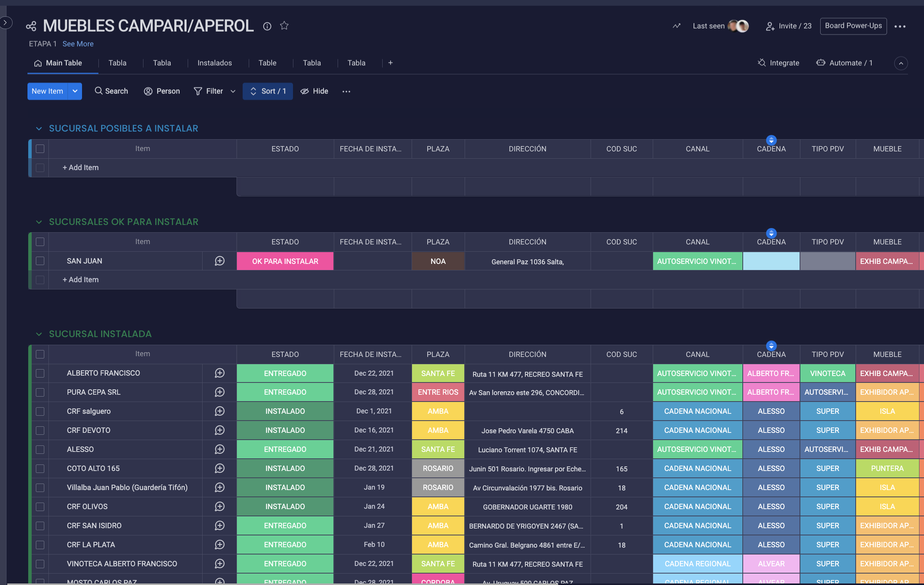The image size is (924, 585).
Task: Collapse the SUCURSAL POSIBLES A INSTALAR group
Action: (39, 129)
